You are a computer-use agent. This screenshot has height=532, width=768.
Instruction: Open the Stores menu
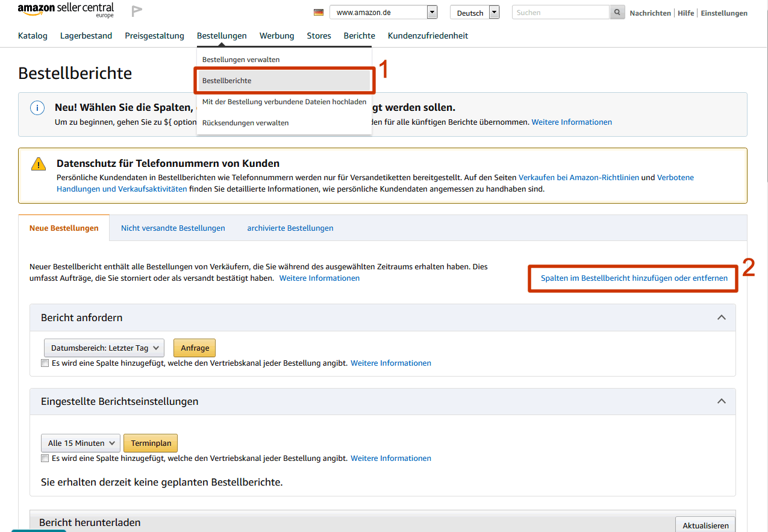(x=319, y=36)
